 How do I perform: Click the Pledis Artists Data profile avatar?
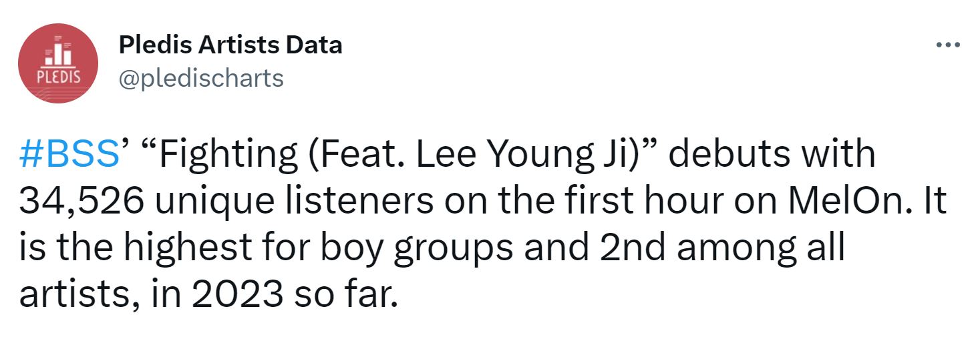point(58,63)
